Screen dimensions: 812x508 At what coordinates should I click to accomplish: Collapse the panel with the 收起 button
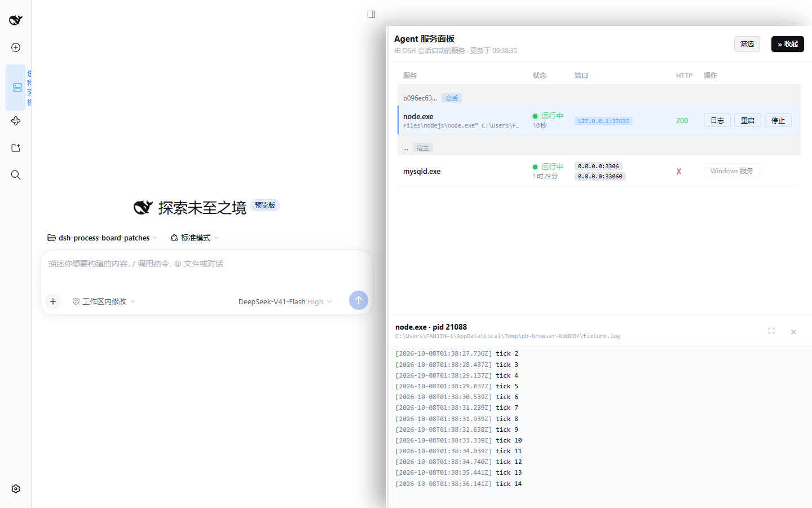788,44
